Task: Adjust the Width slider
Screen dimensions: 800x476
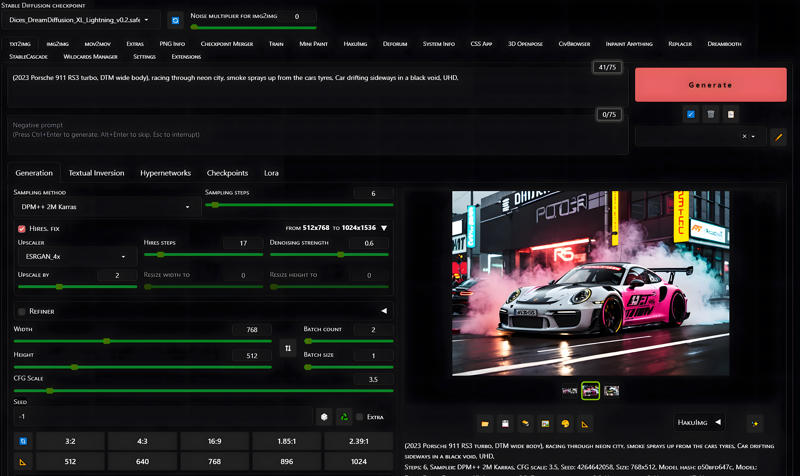Action: pos(143,341)
